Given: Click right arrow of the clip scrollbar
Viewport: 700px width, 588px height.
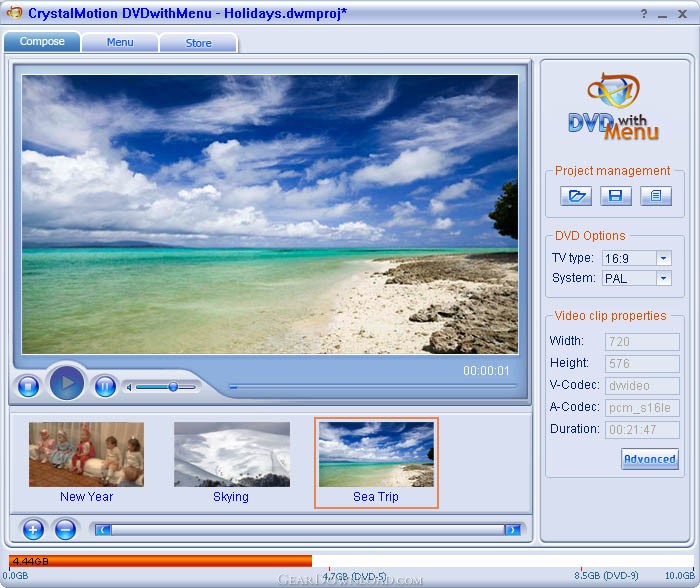Looking at the screenshot, I should 512,530.
